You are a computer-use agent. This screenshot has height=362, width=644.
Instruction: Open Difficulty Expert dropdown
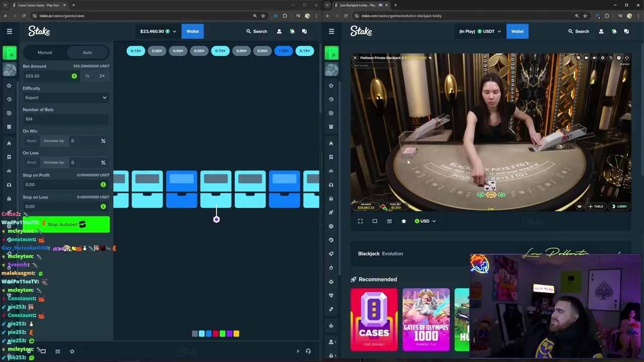coord(66,98)
